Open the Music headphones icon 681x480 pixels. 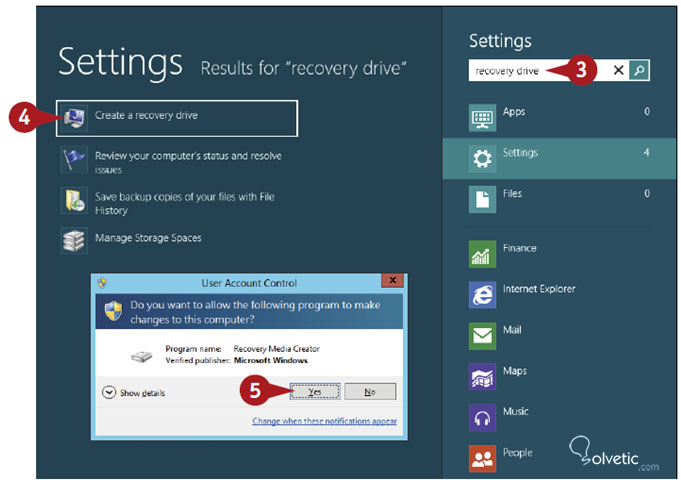[483, 417]
